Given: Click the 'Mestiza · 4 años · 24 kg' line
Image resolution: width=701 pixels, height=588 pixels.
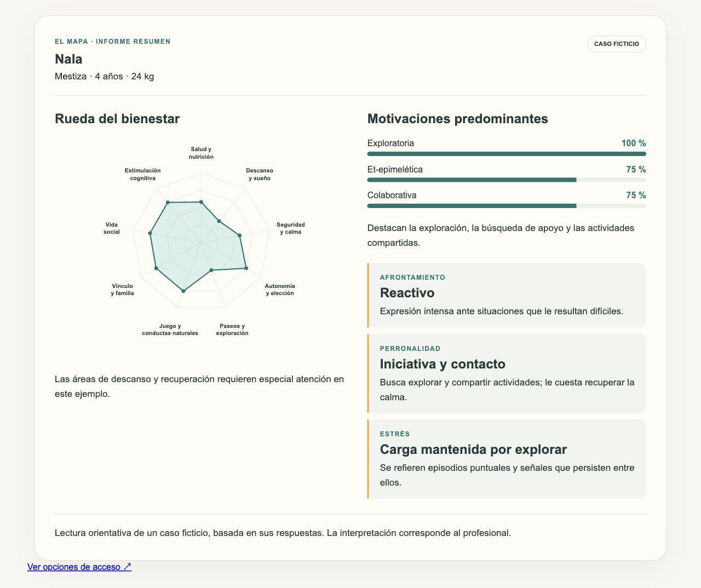Looking at the screenshot, I should click(105, 76).
